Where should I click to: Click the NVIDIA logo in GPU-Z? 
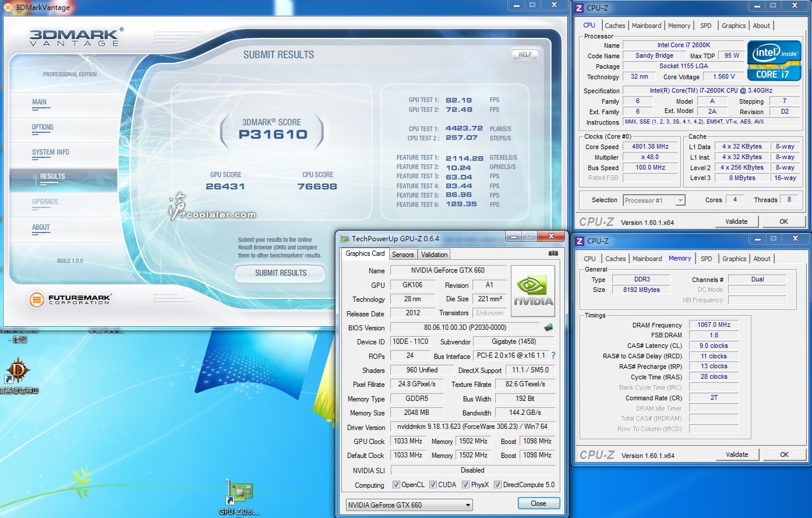click(x=532, y=291)
